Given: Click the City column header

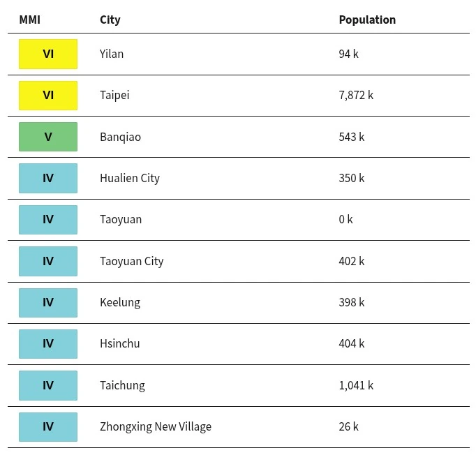Looking at the screenshot, I should (110, 20).
